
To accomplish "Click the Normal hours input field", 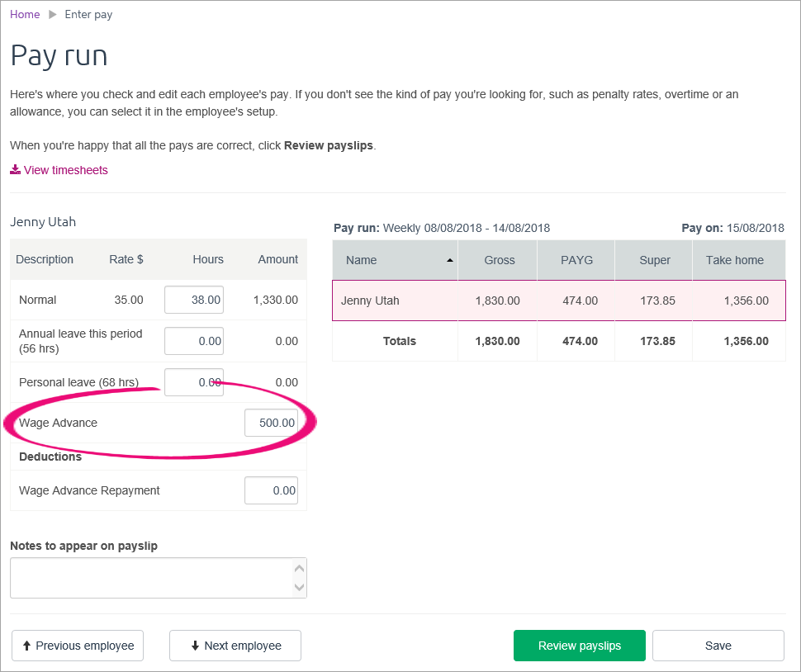I will pyautogui.click(x=194, y=300).
